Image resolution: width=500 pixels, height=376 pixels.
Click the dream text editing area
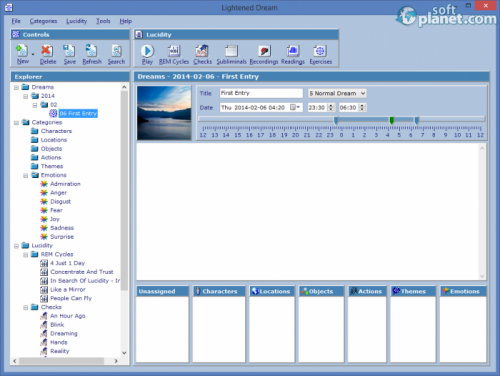coord(308,212)
